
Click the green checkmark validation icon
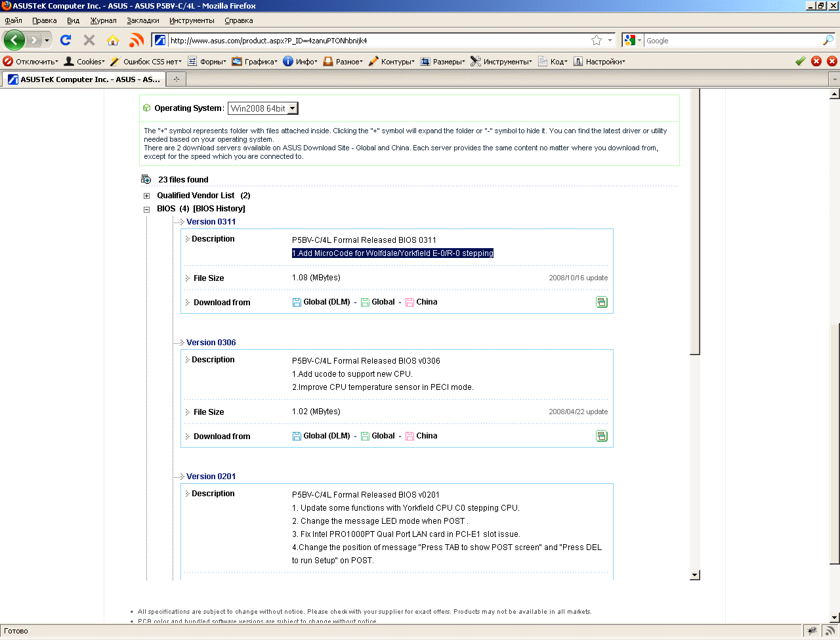click(801, 61)
